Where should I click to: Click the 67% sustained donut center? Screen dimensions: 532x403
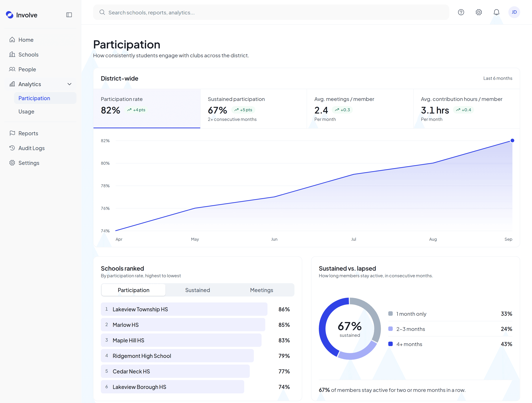point(350,329)
